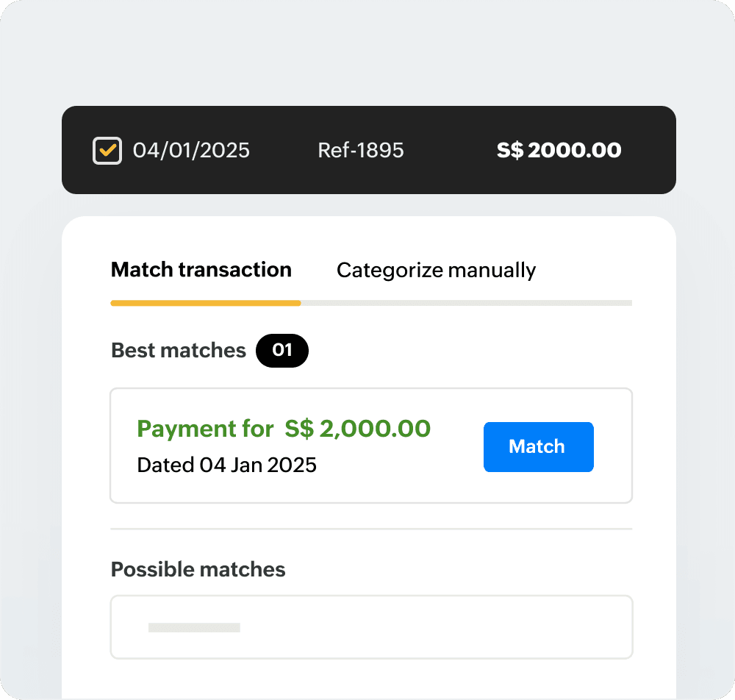Image resolution: width=735 pixels, height=700 pixels.
Task: Click the gray placeholder bar in Possible matches
Action: pyautogui.click(x=194, y=627)
